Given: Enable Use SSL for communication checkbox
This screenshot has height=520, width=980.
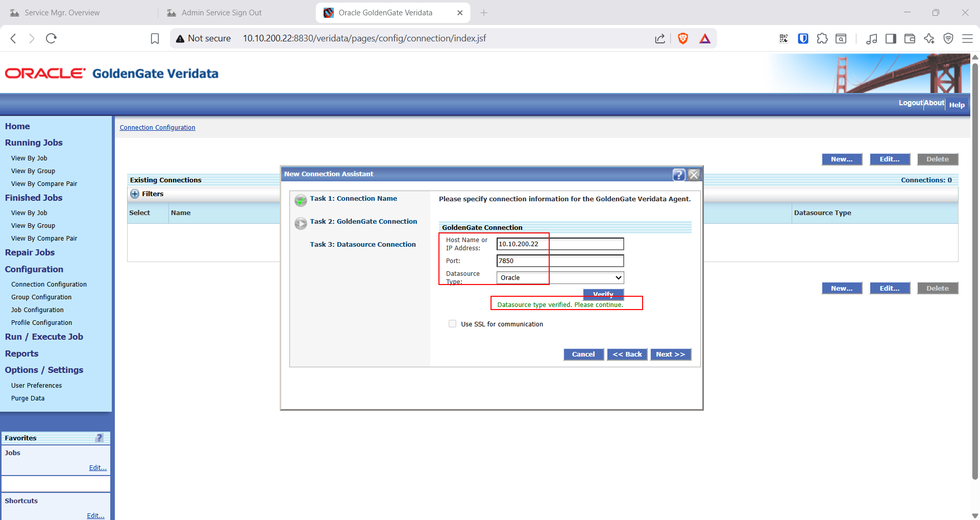Looking at the screenshot, I should [x=452, y=323].
